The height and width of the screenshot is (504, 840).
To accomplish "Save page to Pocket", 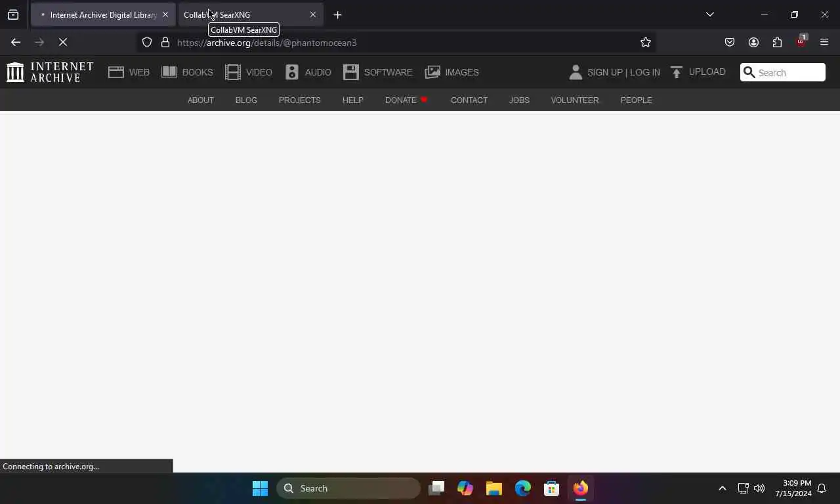I will tap(730, 42).
